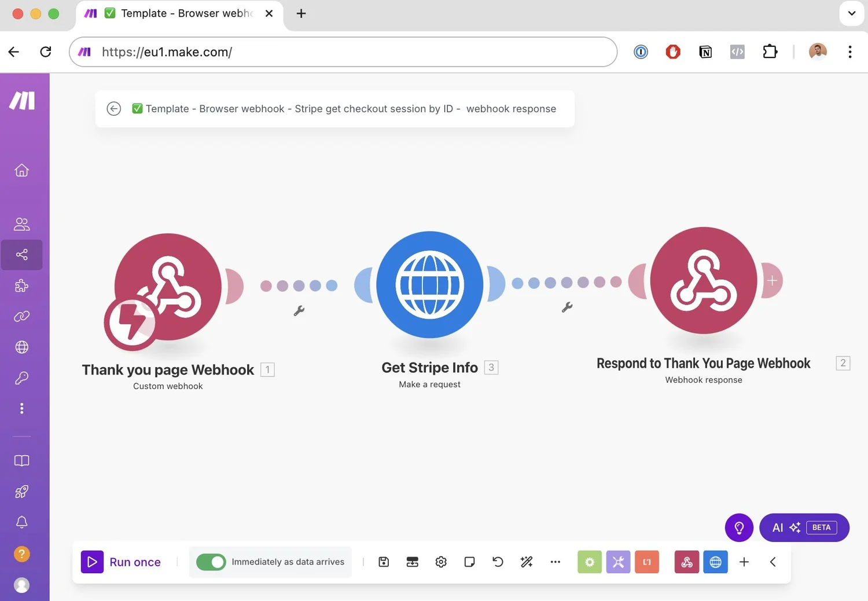Collapse the app toolbar with the left chevron
Image resolution: width=868 pixels, height=601 pixels.
[x=773, y=562]
